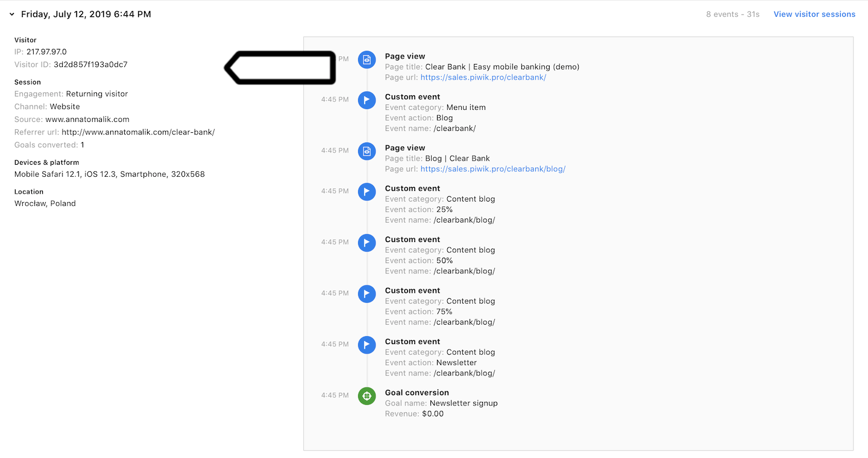The height and width of the screenshot is (458, 868).
Task: Select page title Clear Bank | Easy mobile banking (demo)
Action: (x=502, y=67)
